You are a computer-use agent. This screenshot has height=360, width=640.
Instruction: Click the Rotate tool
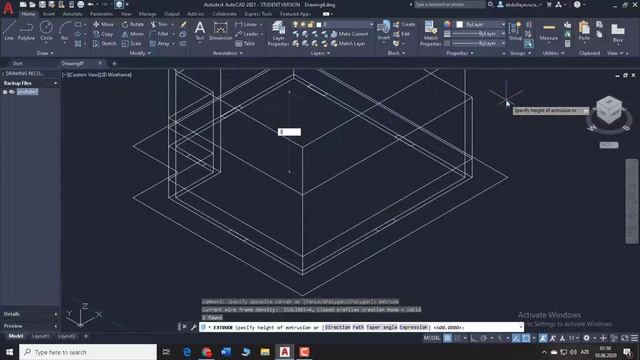[133, 24]
